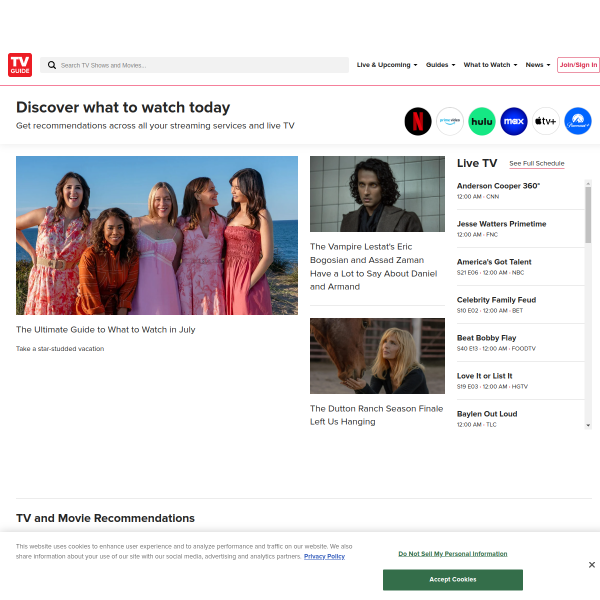Open the Vampire Lestat's Eric Bogosian article headline

(373, 267)
